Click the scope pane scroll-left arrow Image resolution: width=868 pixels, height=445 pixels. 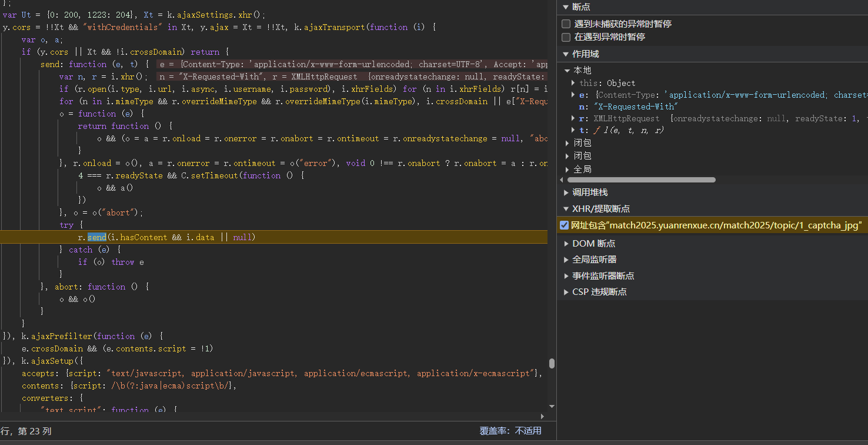point(561,180)
